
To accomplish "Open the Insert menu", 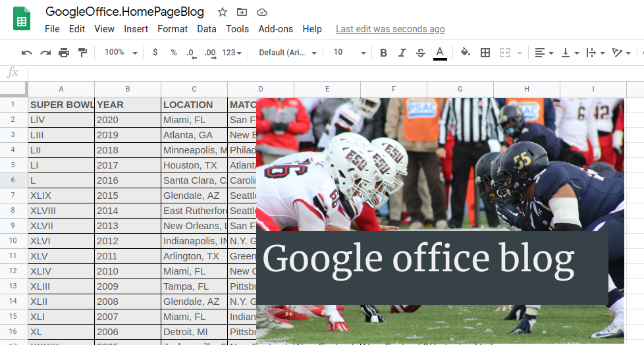I will [x=136, y=29].
